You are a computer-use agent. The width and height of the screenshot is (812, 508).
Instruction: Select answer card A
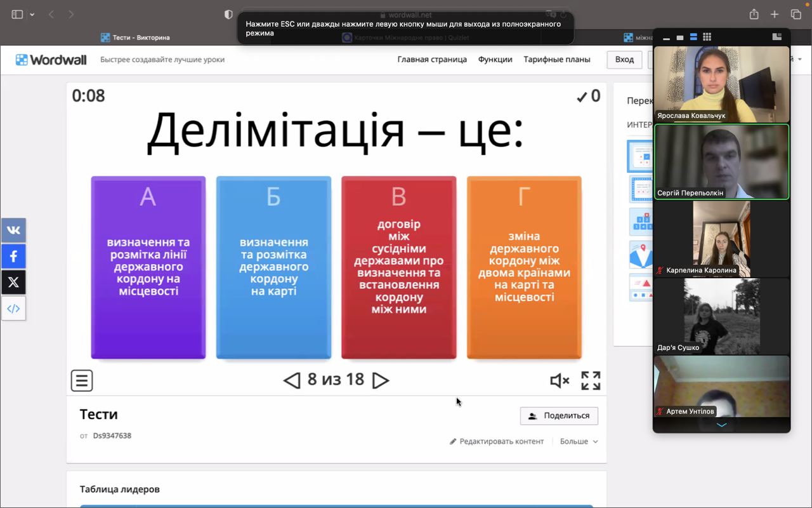[148, 267]
